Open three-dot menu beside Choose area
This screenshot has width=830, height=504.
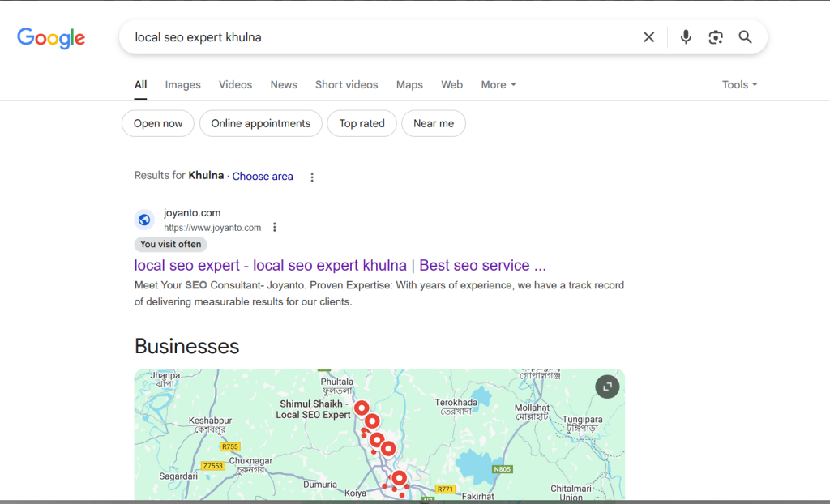312,177
